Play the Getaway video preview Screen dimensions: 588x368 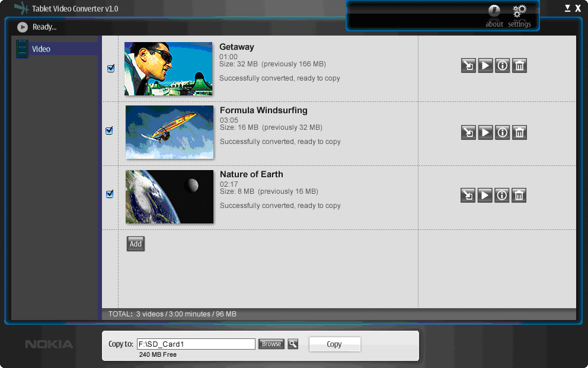point(485,66)
